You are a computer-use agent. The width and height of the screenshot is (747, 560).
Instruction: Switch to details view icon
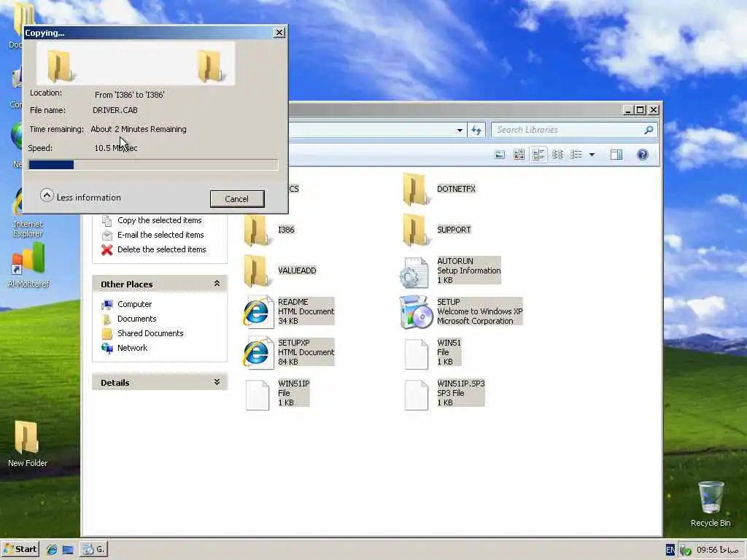576,155
